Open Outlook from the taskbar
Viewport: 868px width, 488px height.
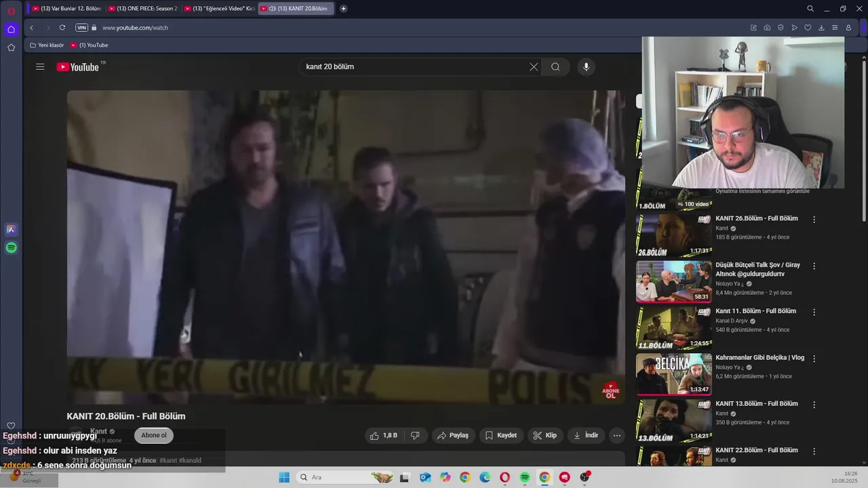[425, 477]
